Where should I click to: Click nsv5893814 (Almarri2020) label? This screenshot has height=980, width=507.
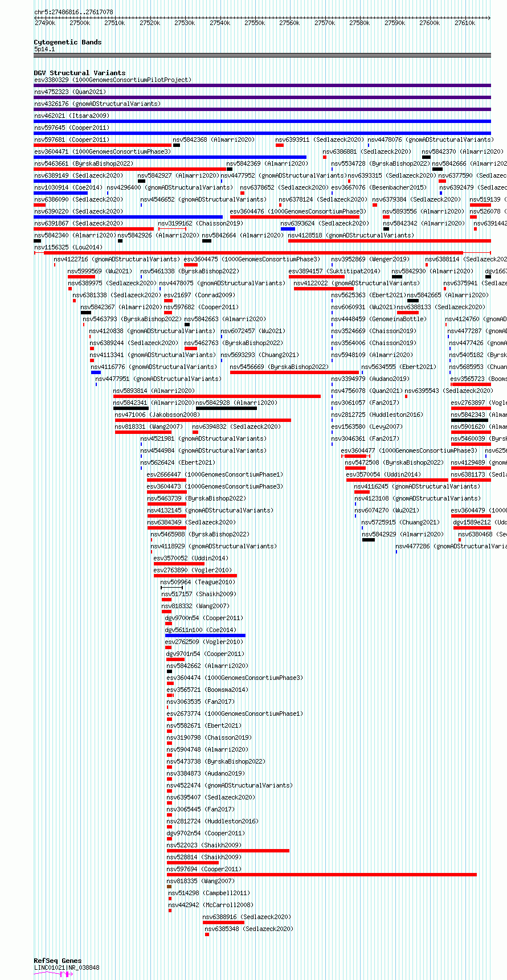154,391
